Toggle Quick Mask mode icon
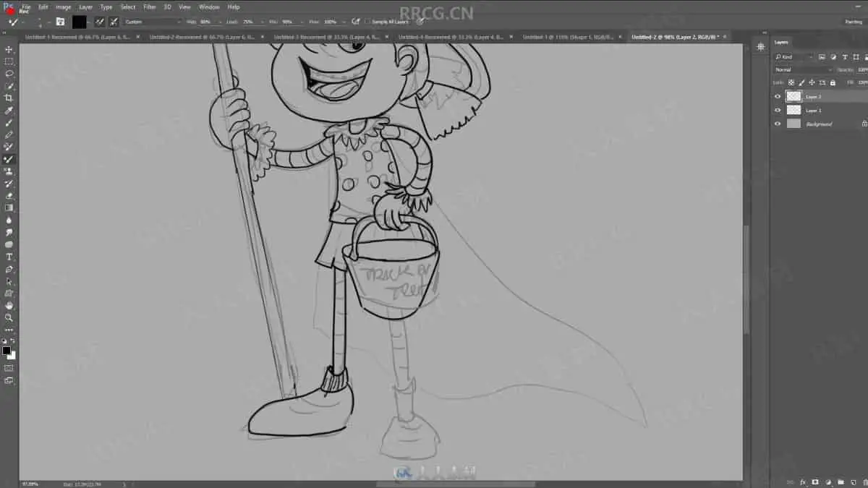Image resolution: width=868 pixels, height=488 pixels. pyautogui.click(x=9, y=368)
